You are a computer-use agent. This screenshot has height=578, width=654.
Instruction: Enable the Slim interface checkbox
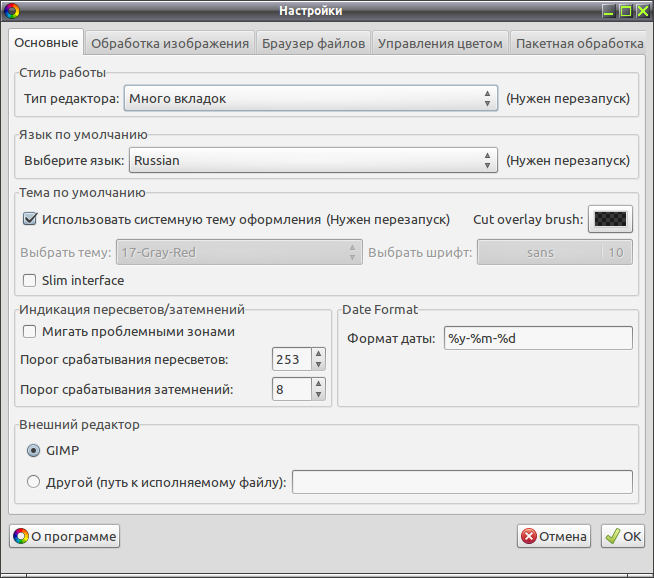[30, 280]
